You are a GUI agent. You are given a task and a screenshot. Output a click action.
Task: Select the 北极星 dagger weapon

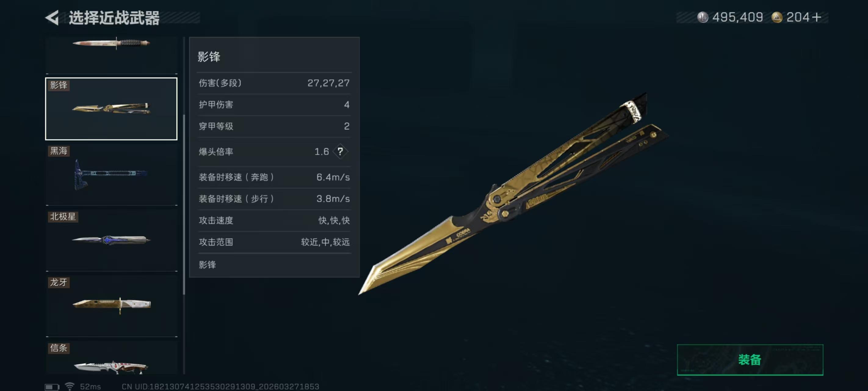tap(111, 240)
